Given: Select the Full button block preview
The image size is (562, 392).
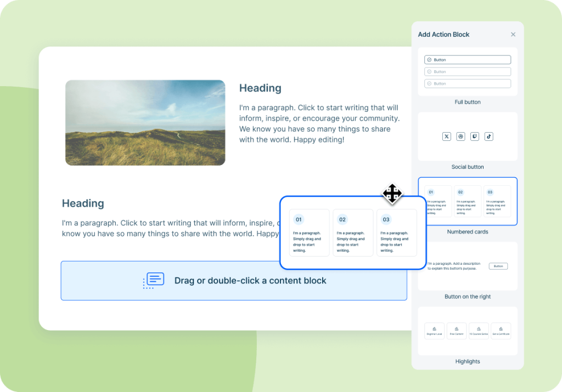Looking at the screenshot, I should pyautogui.click(x=468, y=72).
